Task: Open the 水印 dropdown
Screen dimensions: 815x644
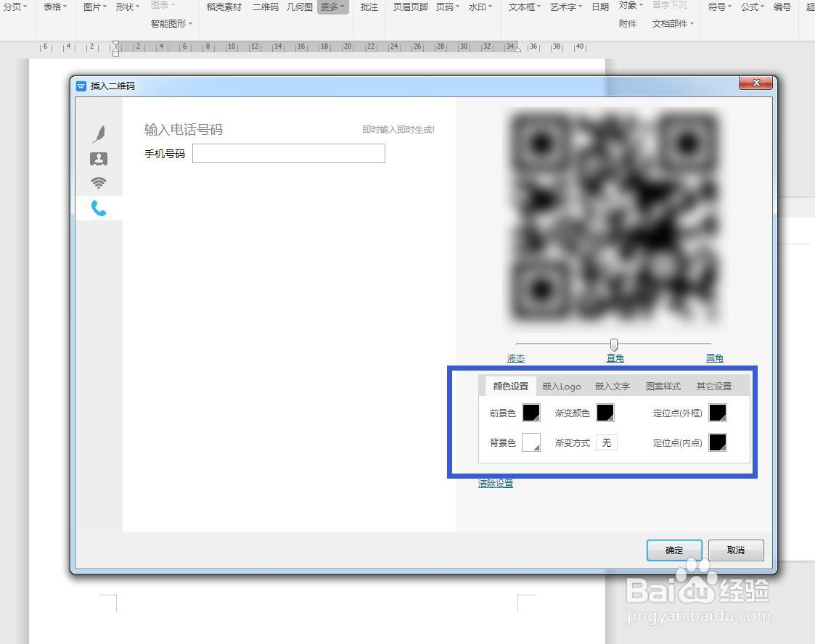Action: (x=480, y=7)
